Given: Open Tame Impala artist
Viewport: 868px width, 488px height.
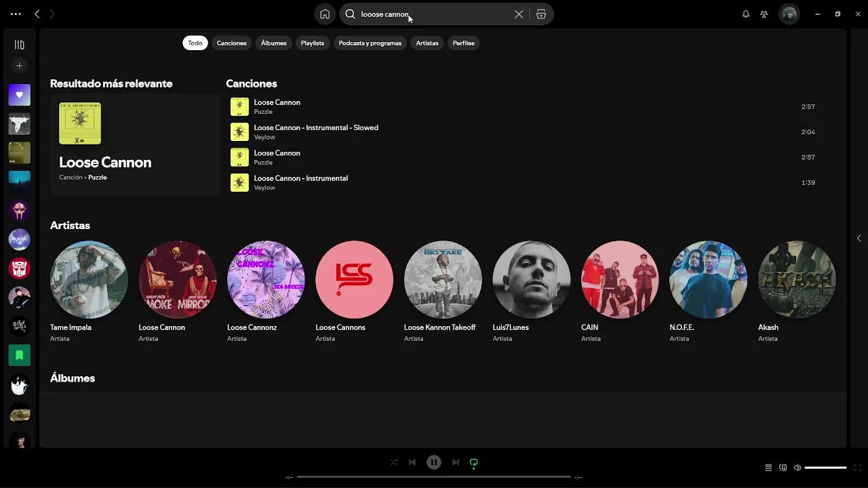Looking at the screenshot, I should [89, 290].
